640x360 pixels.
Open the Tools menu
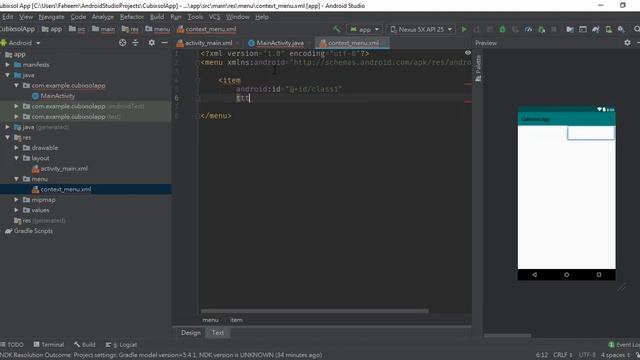click(x=195, y=17)
